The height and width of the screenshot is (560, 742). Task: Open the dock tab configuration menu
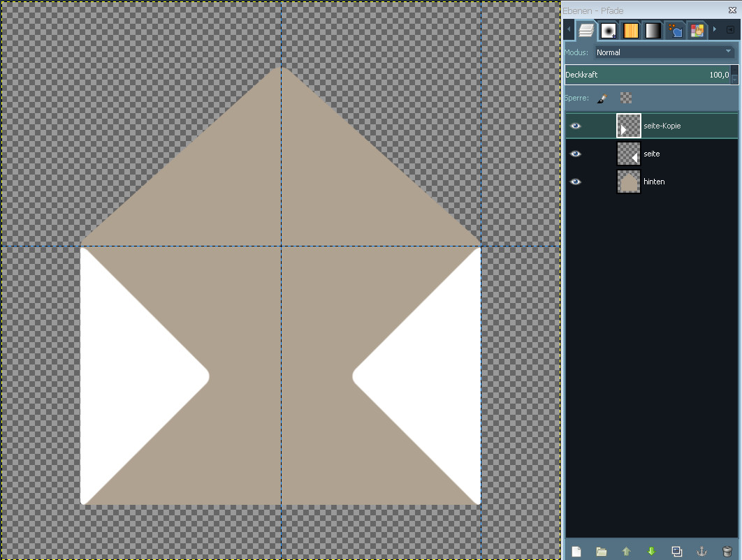pos(731,30)
